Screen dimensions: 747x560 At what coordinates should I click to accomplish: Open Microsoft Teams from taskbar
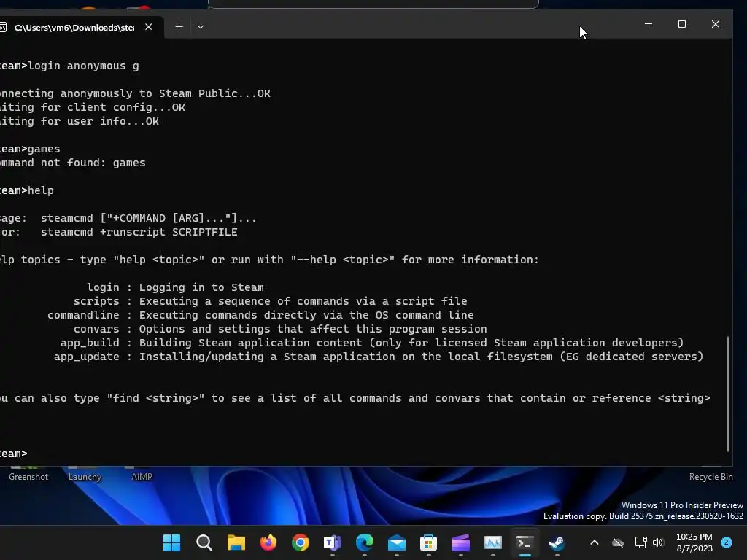(333, 542)
